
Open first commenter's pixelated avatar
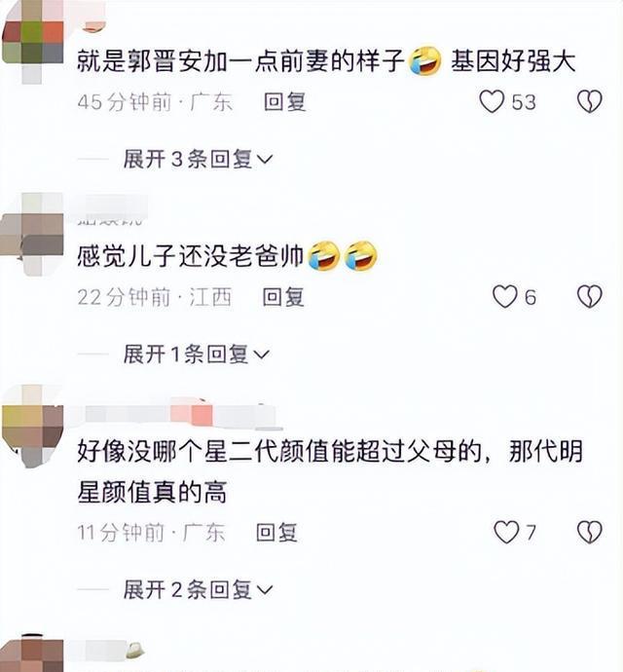click(x=32, y=42)
